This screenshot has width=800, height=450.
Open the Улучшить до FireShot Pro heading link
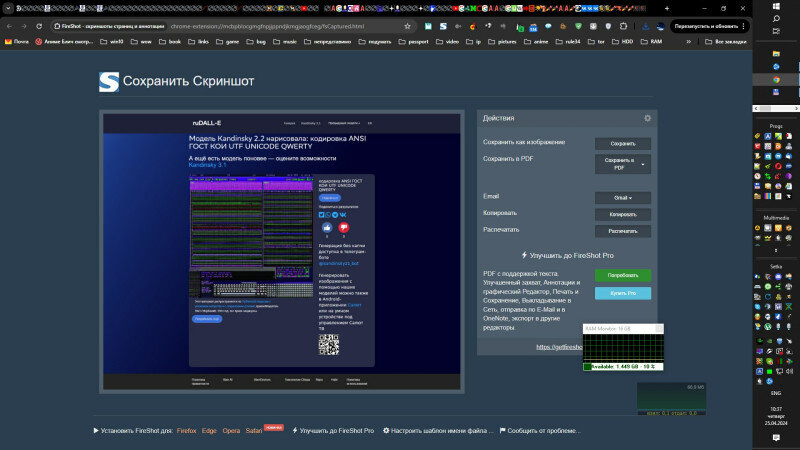pos(567,256)
